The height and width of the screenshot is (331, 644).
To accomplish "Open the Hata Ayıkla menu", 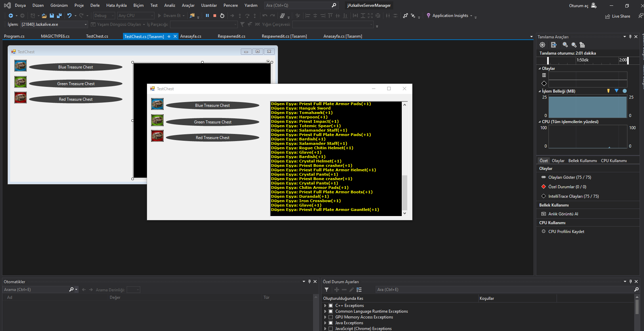I will coord(116,5).
